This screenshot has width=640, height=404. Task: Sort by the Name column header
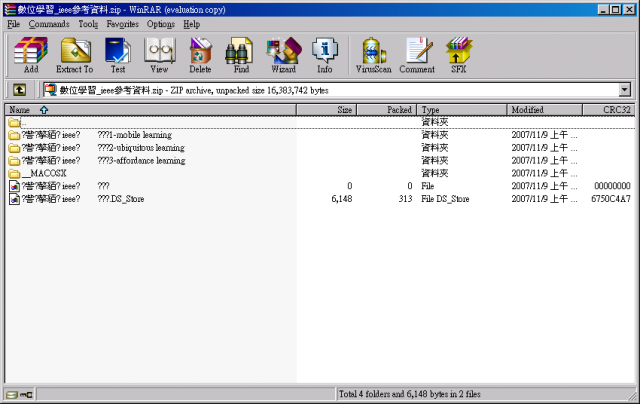tap(151, 110)
